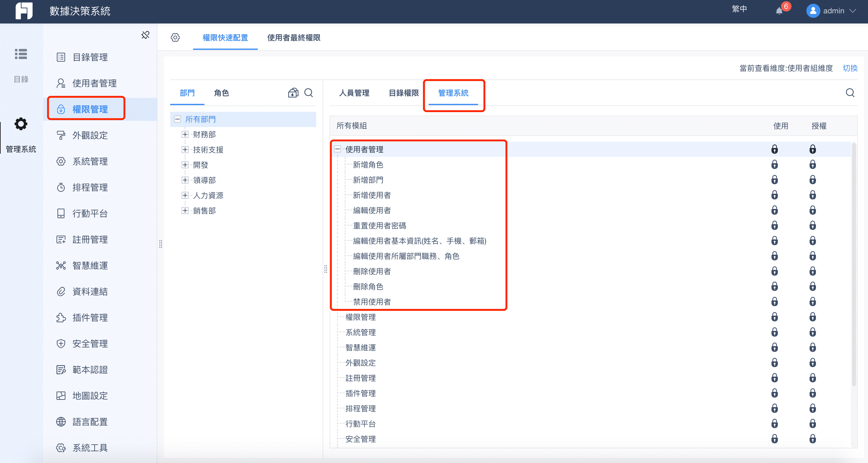Open the 目錄權限 tab
868x463 pixels.
[x=404, y=93]
